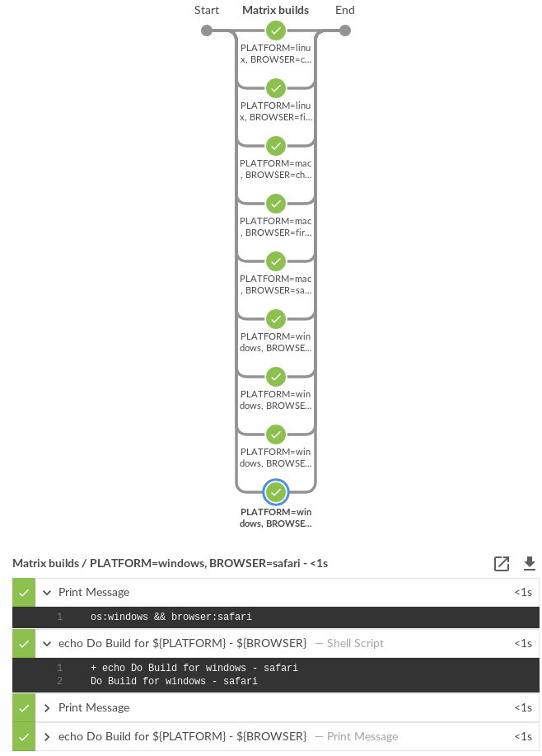The height and width of the screenshot is (756, 542).
Task: Click line number 2 in the Shell Script output
Action: coord(59,681)
